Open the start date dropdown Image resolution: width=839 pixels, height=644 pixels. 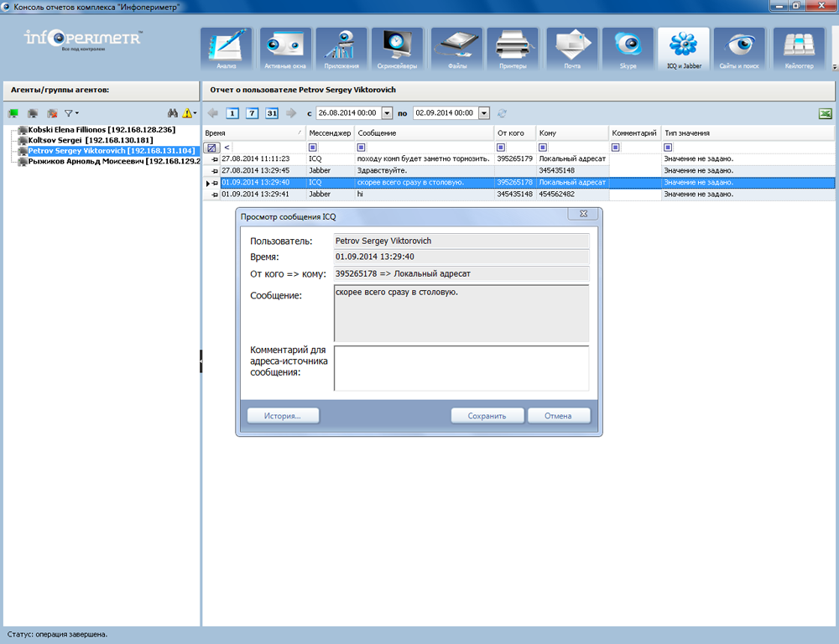point(387,113)
